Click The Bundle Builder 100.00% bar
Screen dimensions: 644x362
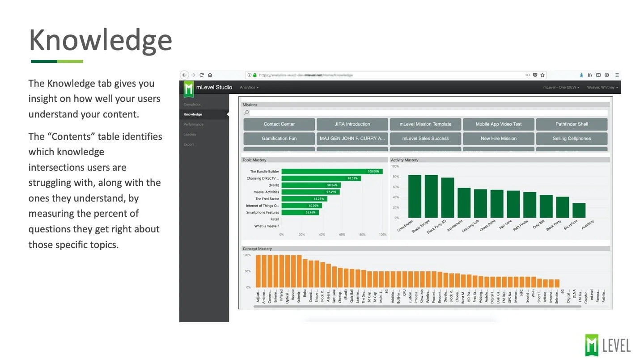[x=332, y=171]
